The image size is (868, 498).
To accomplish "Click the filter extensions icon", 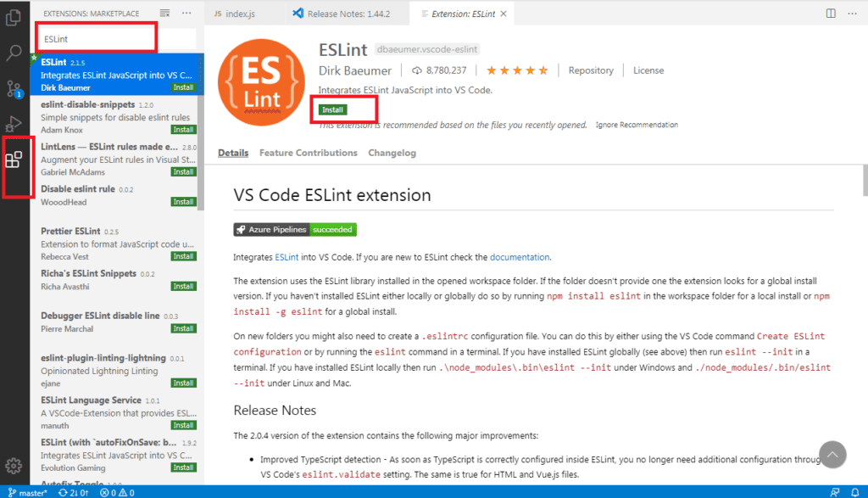I will 164,12.
